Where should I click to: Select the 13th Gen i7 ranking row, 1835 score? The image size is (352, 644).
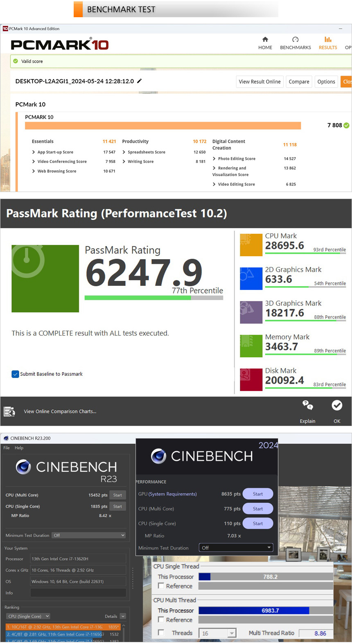[63, 627]
